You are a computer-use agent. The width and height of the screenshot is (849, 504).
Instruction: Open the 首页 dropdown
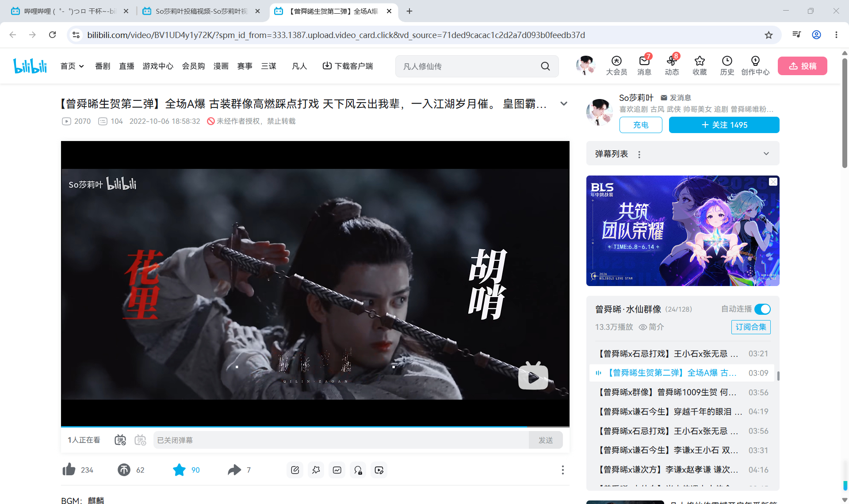click(72, 66)
